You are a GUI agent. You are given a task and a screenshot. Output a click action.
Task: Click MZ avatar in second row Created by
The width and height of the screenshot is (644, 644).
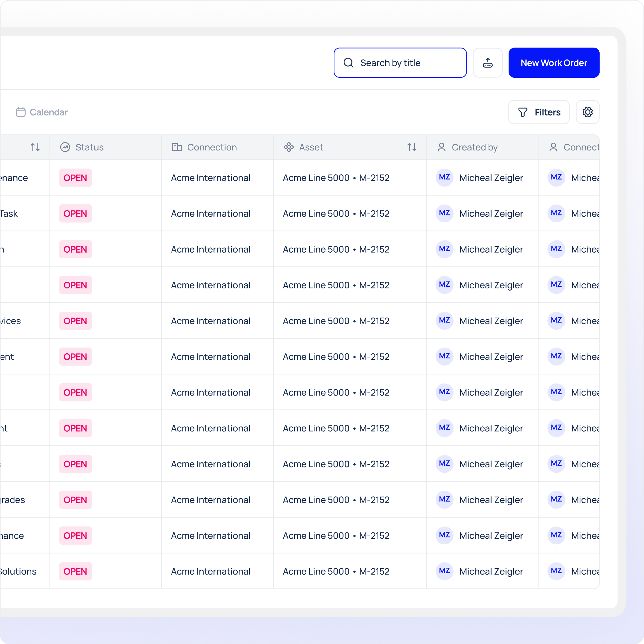point(444,213)
